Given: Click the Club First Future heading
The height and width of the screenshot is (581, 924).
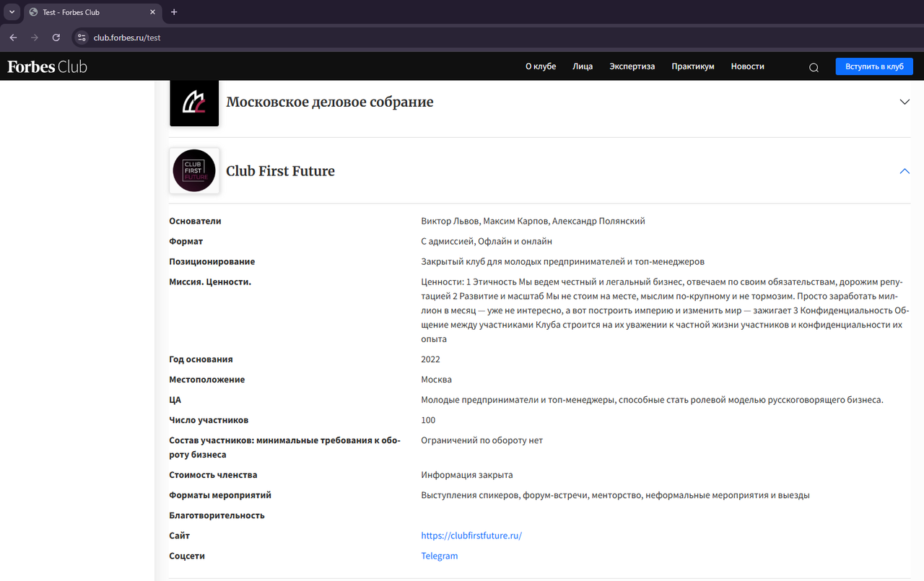Looking at the screenshot, I should point(281,171).
